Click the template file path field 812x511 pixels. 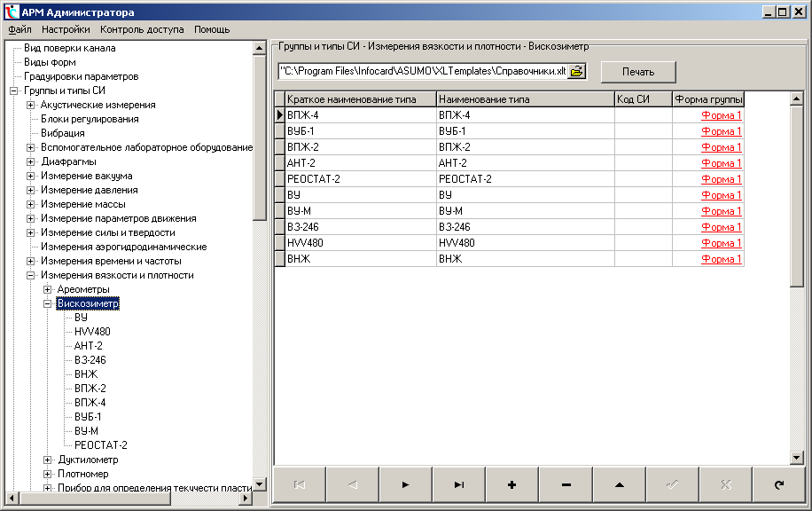[x=422, y=71]
